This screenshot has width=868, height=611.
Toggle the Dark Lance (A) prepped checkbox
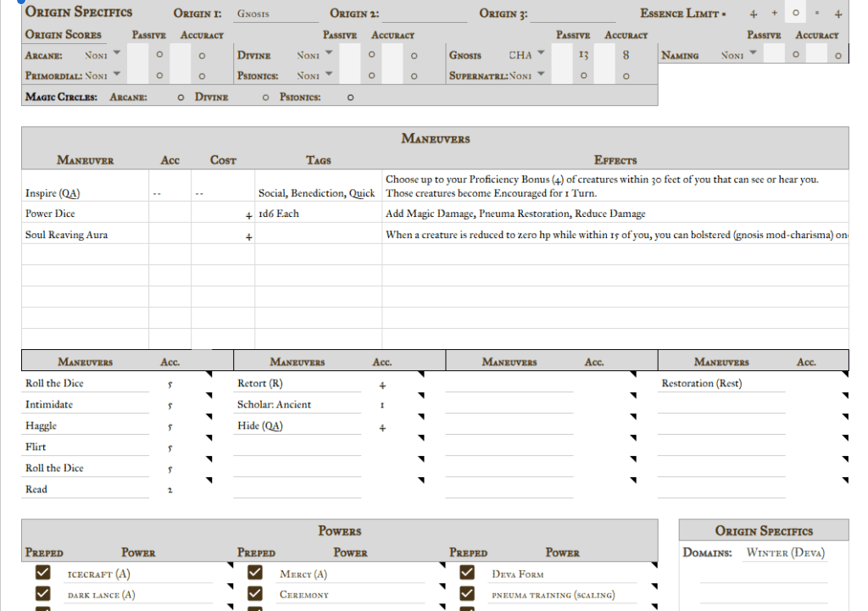[x=42, y=593]
